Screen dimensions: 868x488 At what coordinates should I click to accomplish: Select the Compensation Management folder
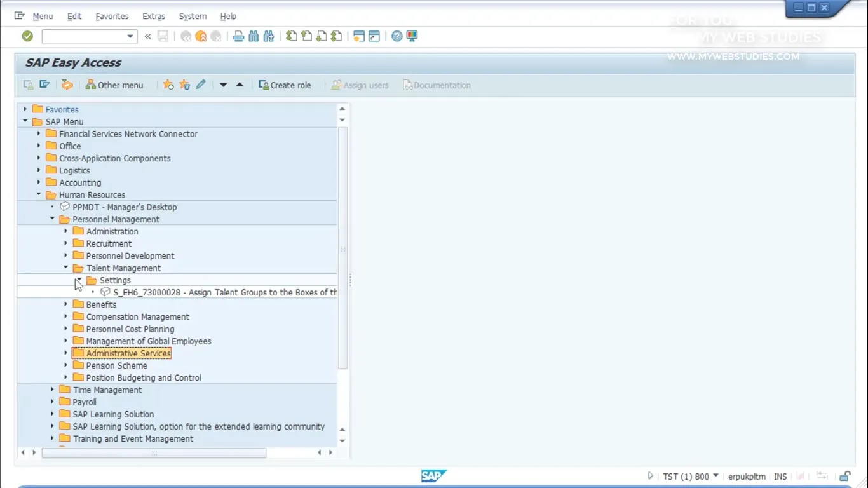[138, 316]
